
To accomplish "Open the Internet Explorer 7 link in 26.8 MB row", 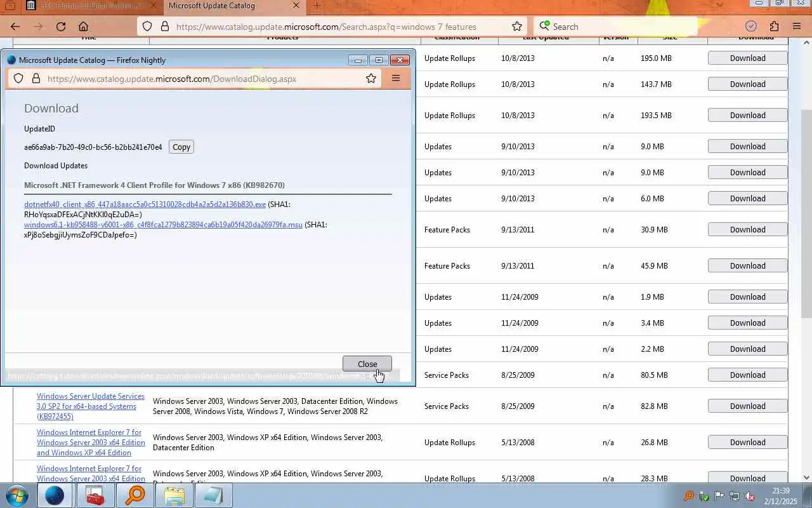I will pos(91,443).
